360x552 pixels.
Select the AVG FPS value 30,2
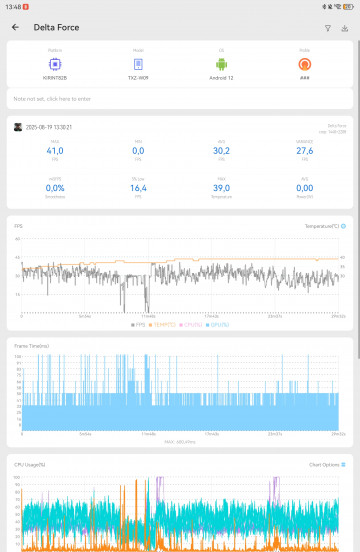pyautogui.click(x=221, y=151)
